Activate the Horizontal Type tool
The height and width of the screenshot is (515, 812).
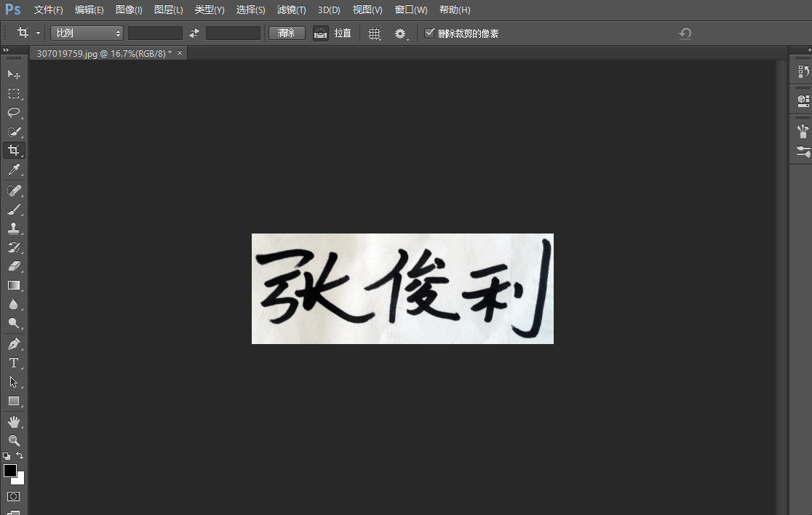coord(14,363)
